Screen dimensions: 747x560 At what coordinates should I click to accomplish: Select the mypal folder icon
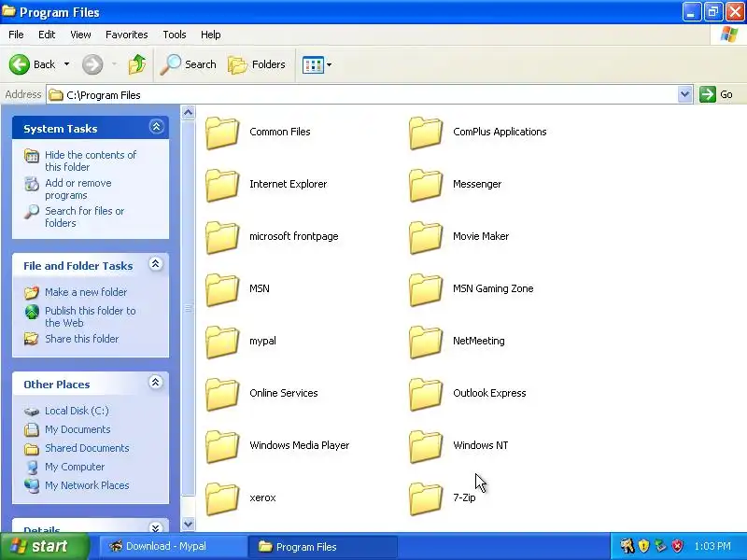(x=222, y=343)
